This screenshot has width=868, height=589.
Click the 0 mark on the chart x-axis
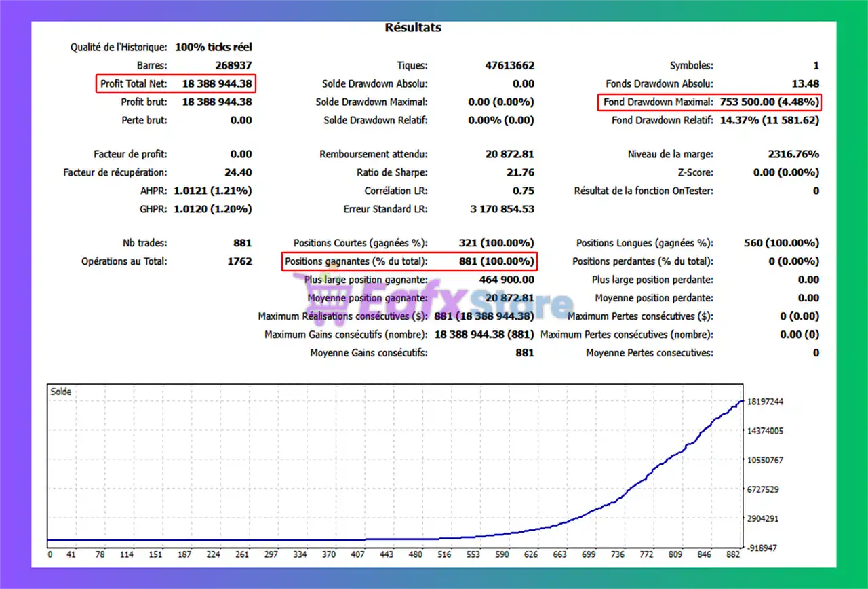point(50,554)
